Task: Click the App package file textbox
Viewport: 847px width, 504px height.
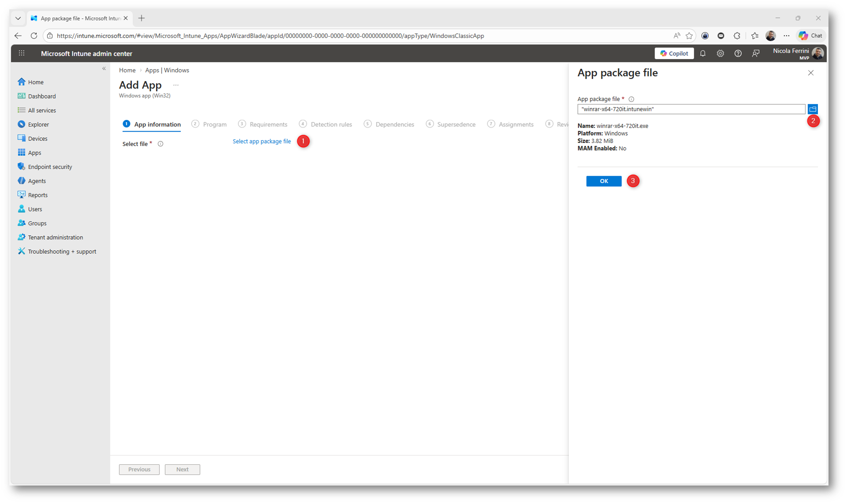Action: pos(691,109)
